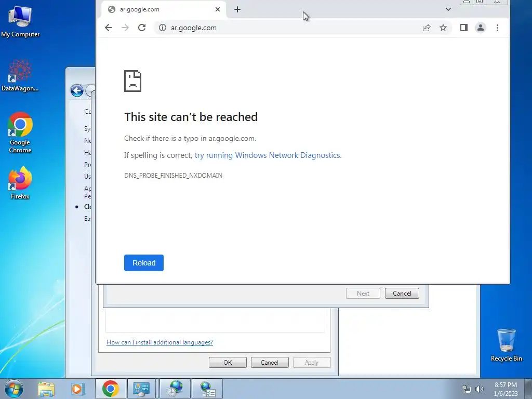Reload the page via toolbar icon
Screen dimensions: 532x399
(x=142, y=28)
